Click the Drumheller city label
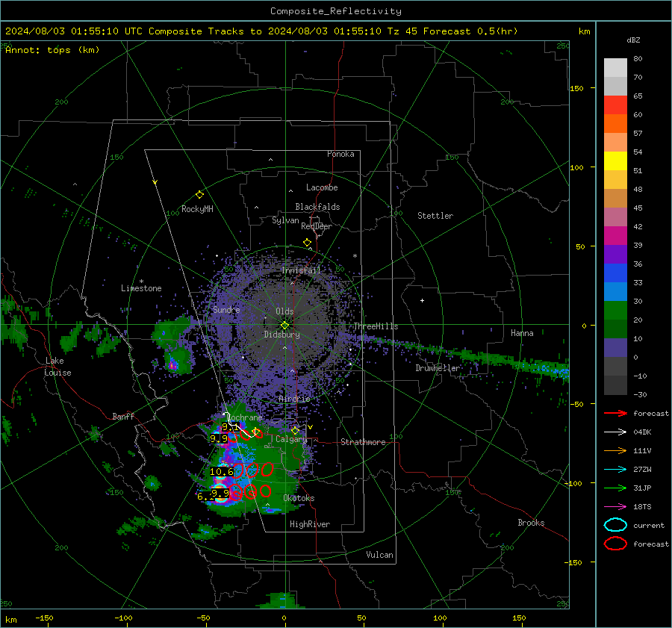672x628 pixels. (x=438, y=368)
